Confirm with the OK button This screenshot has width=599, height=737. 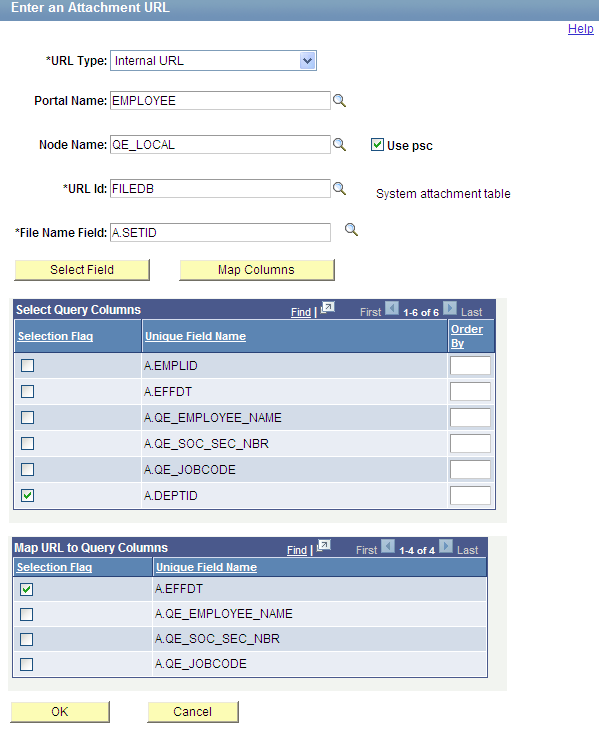[60, 712]
